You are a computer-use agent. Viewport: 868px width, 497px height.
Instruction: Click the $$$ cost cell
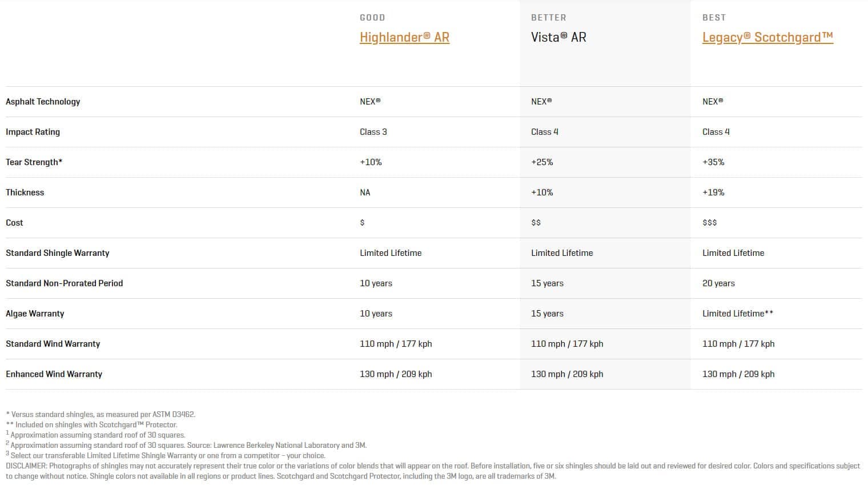[709, 223]
